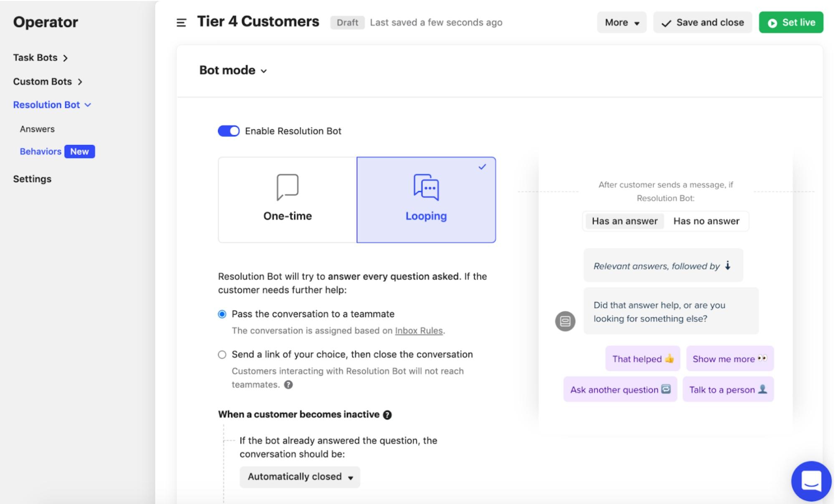
Task: Click the 'Talk to a person' reply button
Action: click(x=728, y=389)
